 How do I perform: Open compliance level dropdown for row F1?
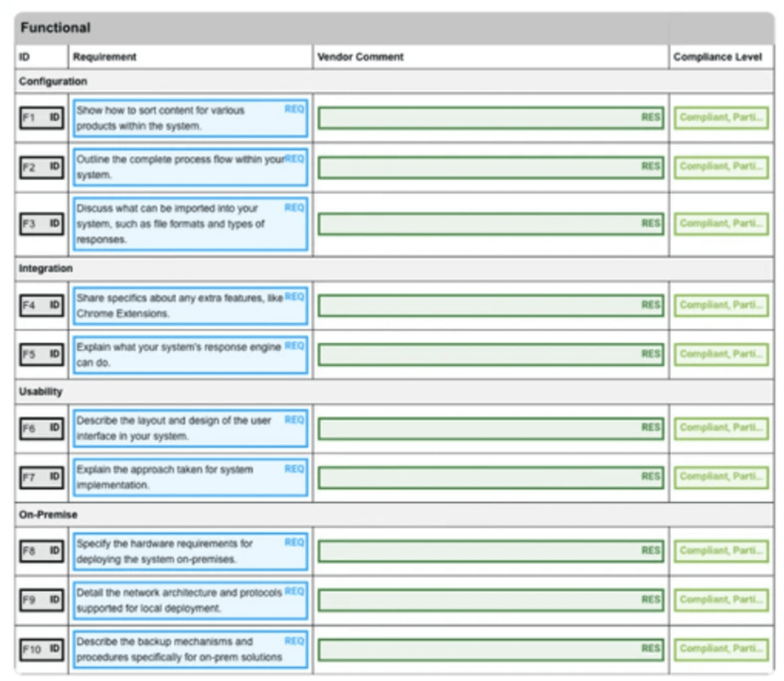point(721,118)
